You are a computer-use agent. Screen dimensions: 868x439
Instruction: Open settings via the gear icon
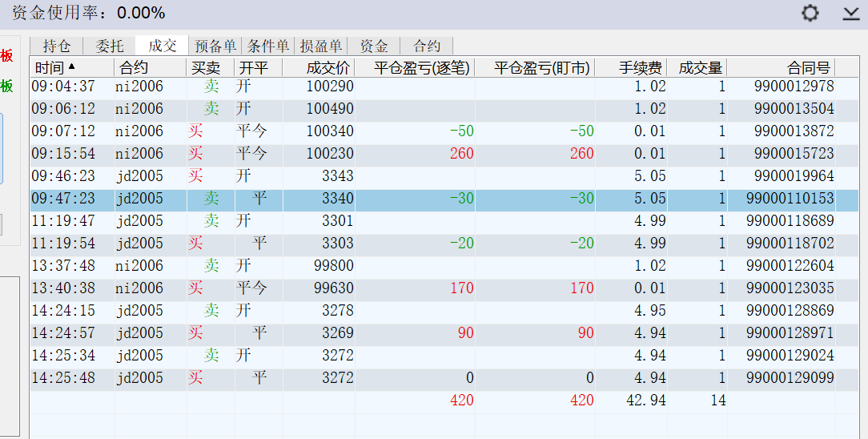pos(810,13)
